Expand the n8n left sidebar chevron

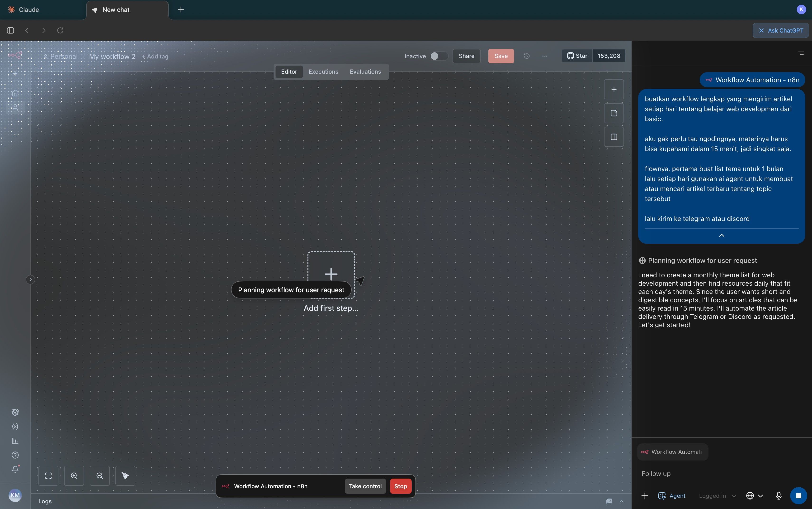tap(30, 279)
